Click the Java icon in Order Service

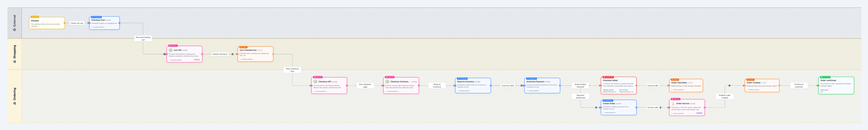point(673,104)
